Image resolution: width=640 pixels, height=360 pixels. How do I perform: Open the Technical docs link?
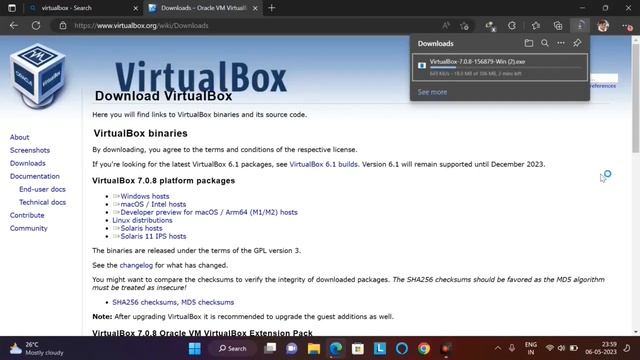pyautogui.click(x=42, y=202)
